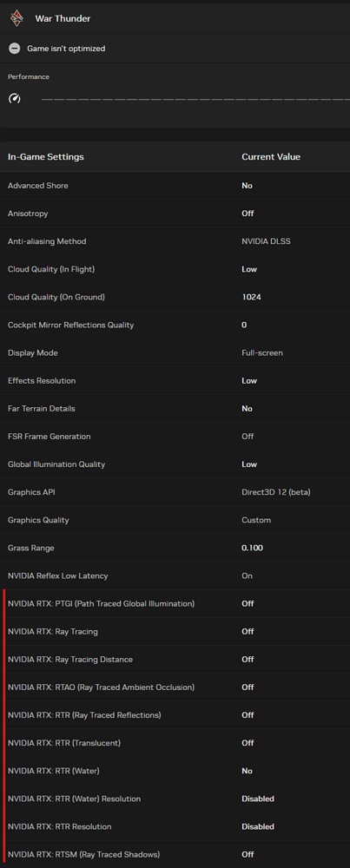Click the Current Value column header

tap(271, 156)
